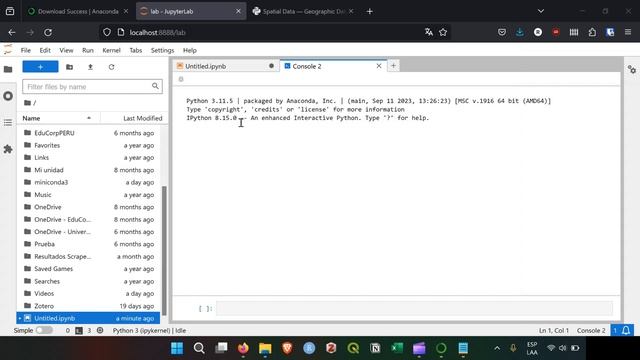
Task: Open the Tabs menu
Action: pyautogui.click(x=136, y=50)
